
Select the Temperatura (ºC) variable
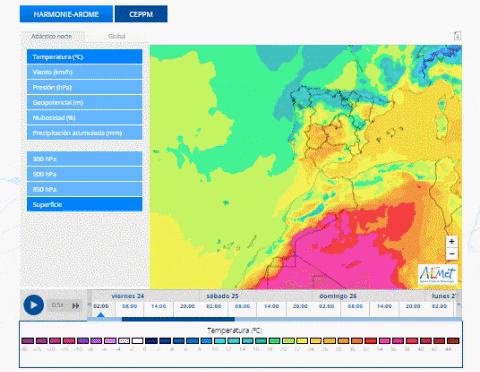[x=85, y=57]
